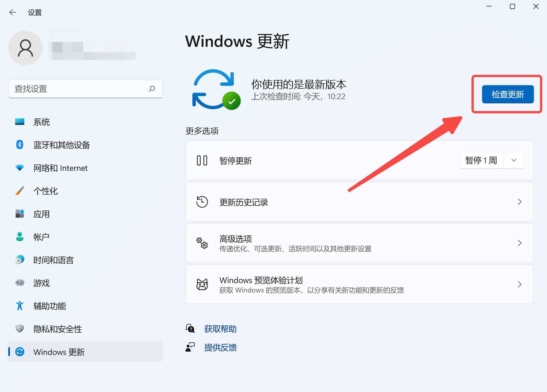Select 个性化 in the sidebar
Screen dimensions: 547x392
85,191
